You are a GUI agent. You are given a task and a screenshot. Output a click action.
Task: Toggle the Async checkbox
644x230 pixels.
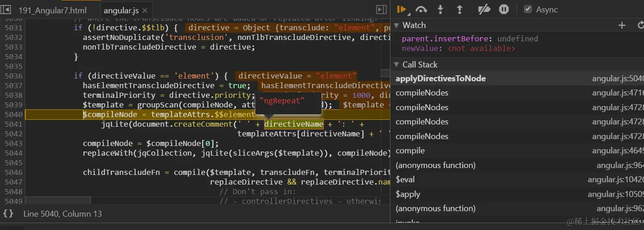point(528,9)
